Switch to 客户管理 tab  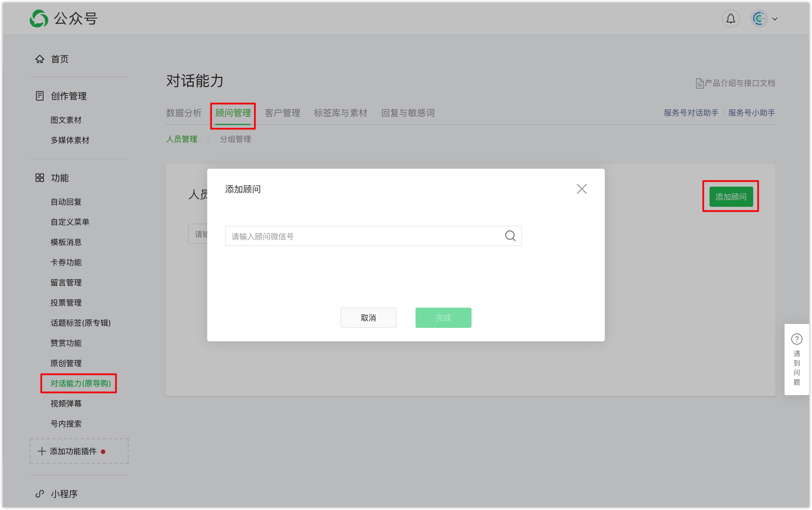[282, 113]
